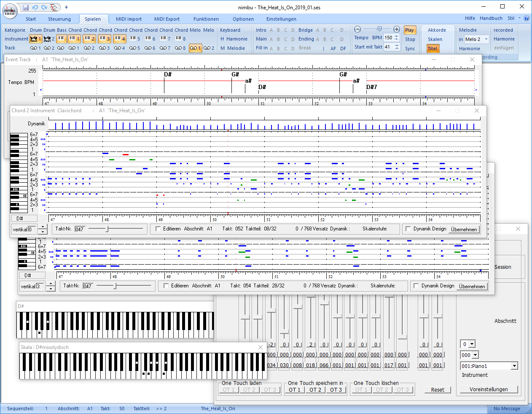
Task: Select Chord 2 instrument keyboard icon
Action: point(89,39)
